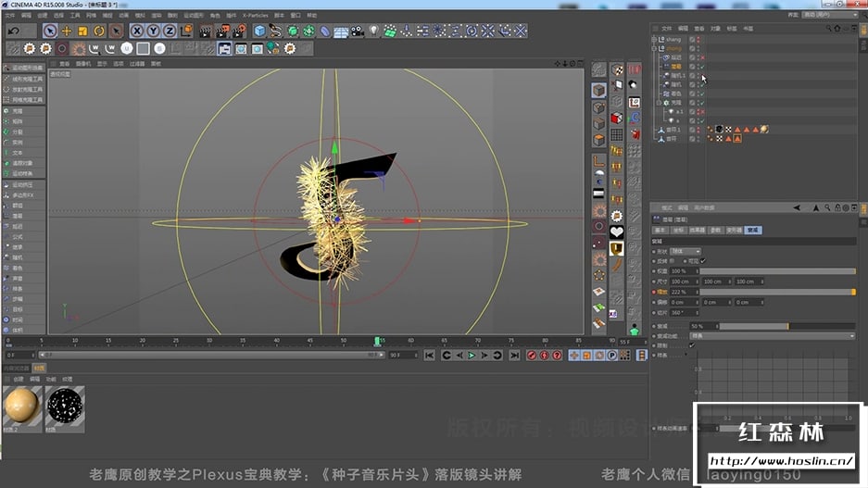Click the attribute manager lock icon
The image size is (868, 488).
coord(837,207)
